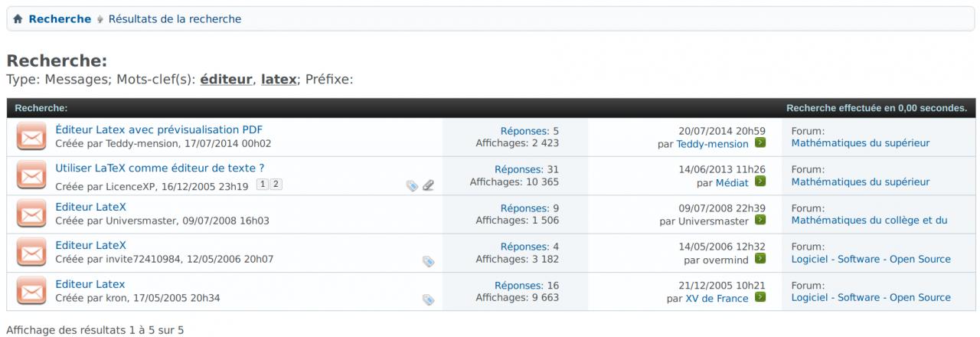Click the paperclip attachment icon
This screenshot has height=337, width=980.
pos(429,185)
